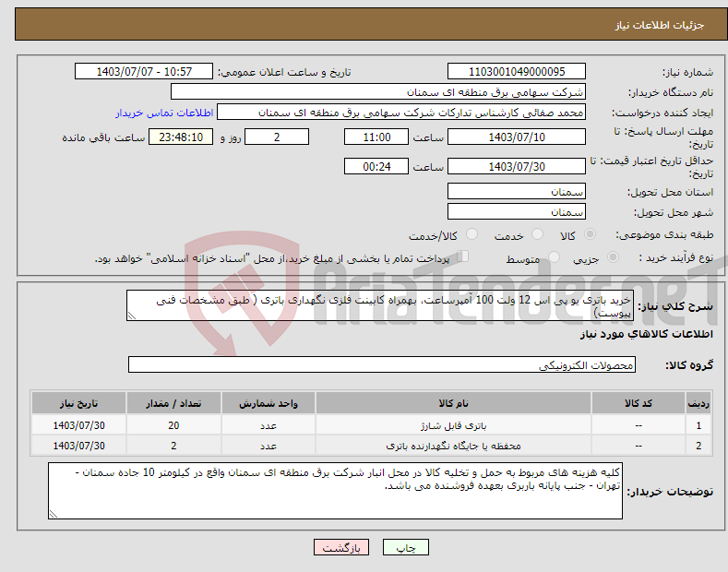Click the عدد unit in the enclosure row
The height and width of the screenshot is (572, 728).
click(x=268, y=447)
